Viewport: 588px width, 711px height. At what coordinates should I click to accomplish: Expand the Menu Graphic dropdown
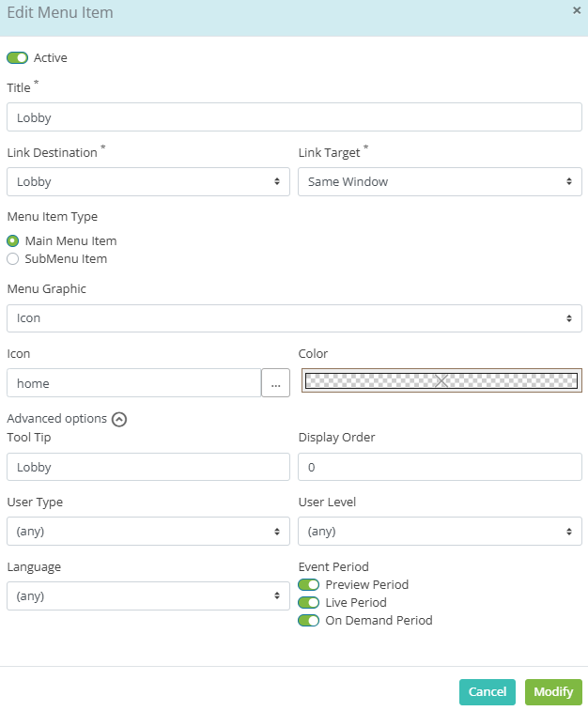[294, 318]
